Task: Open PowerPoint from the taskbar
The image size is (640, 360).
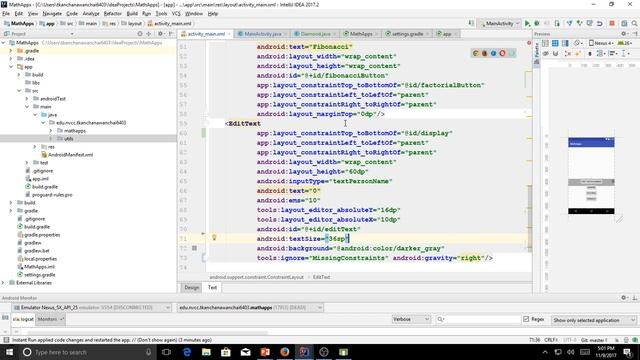Action: [x=265, y=352]
